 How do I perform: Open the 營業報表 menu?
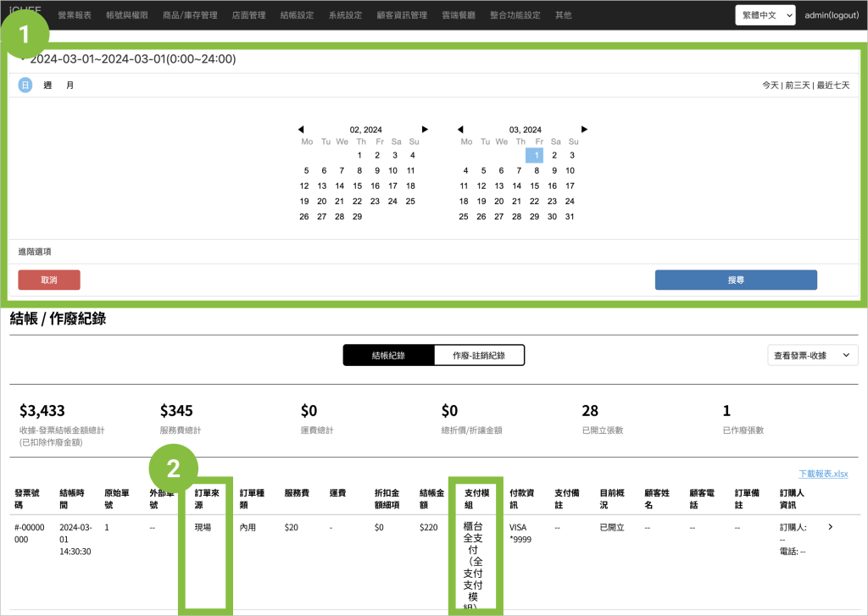75,15
